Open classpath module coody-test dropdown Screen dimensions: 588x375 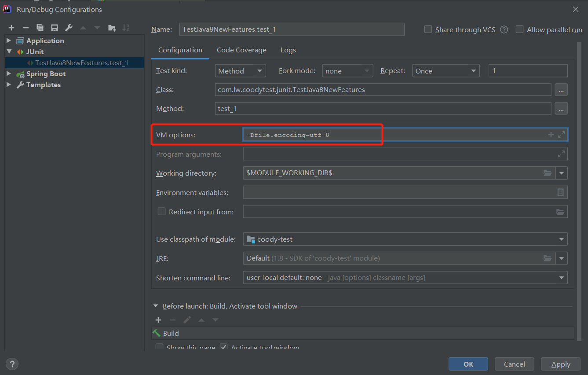coord(405,239)
